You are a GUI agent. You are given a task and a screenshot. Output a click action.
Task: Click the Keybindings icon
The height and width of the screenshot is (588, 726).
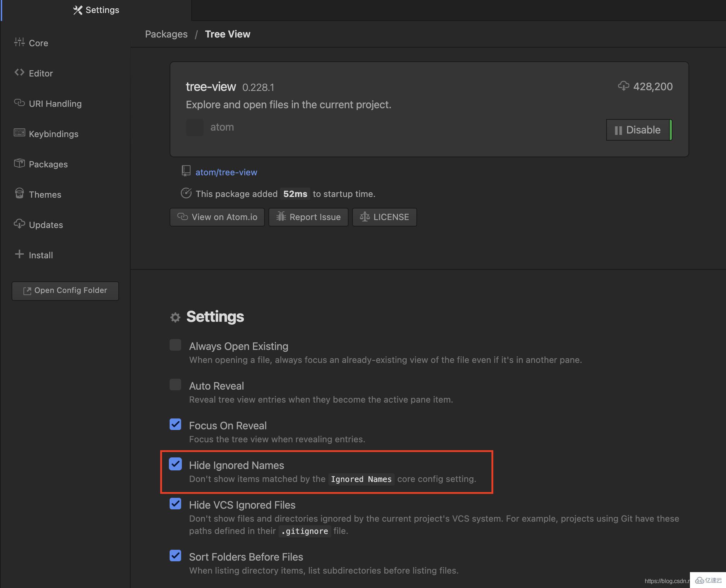tap(19, 133)
